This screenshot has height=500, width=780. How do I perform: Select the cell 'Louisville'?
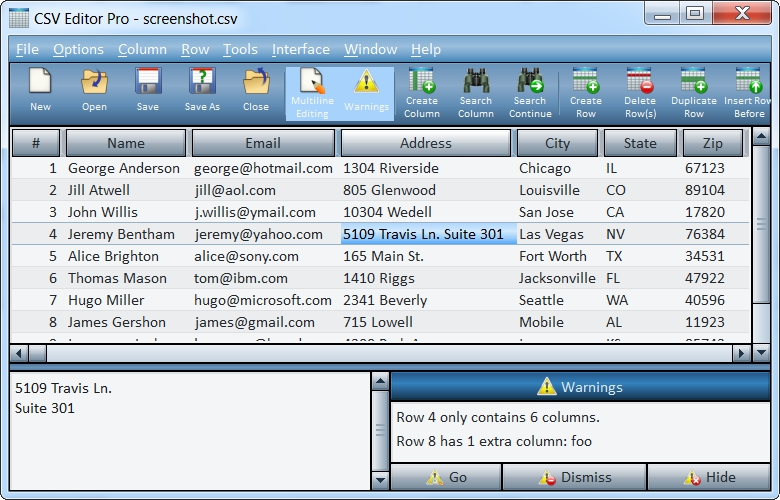[549, 190]
